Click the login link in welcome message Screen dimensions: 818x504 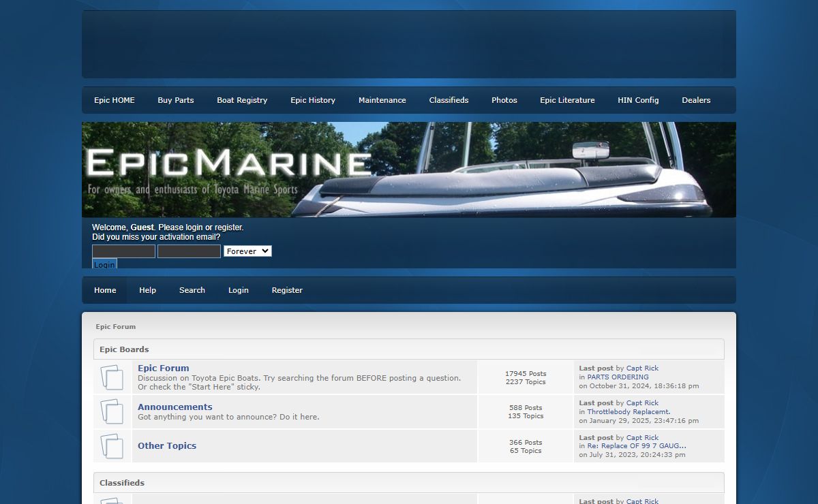194,227
